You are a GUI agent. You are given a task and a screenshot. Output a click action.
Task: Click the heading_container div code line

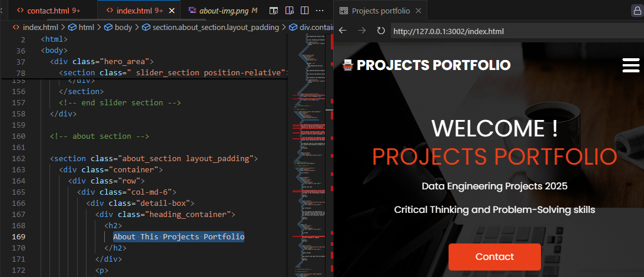(x=165, y=214)
